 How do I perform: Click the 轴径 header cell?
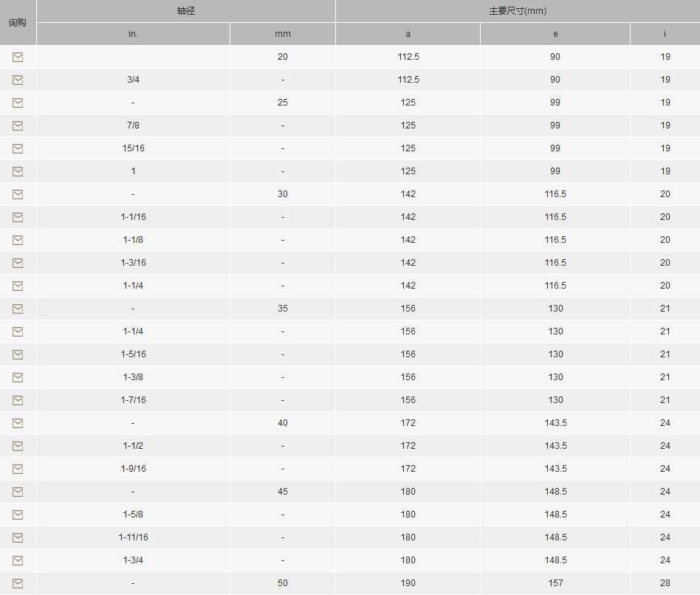[186, 11]
